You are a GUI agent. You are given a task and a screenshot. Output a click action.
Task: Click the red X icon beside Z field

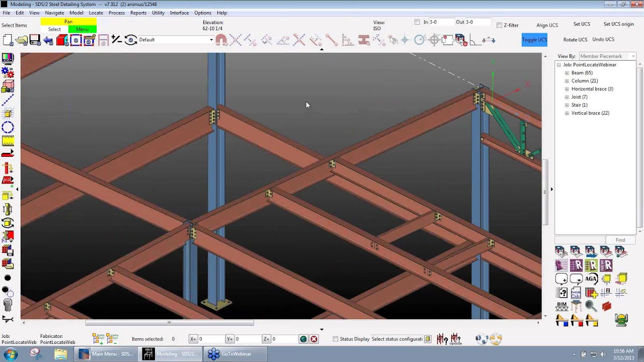pyautogui.click(x=314, y=339)
